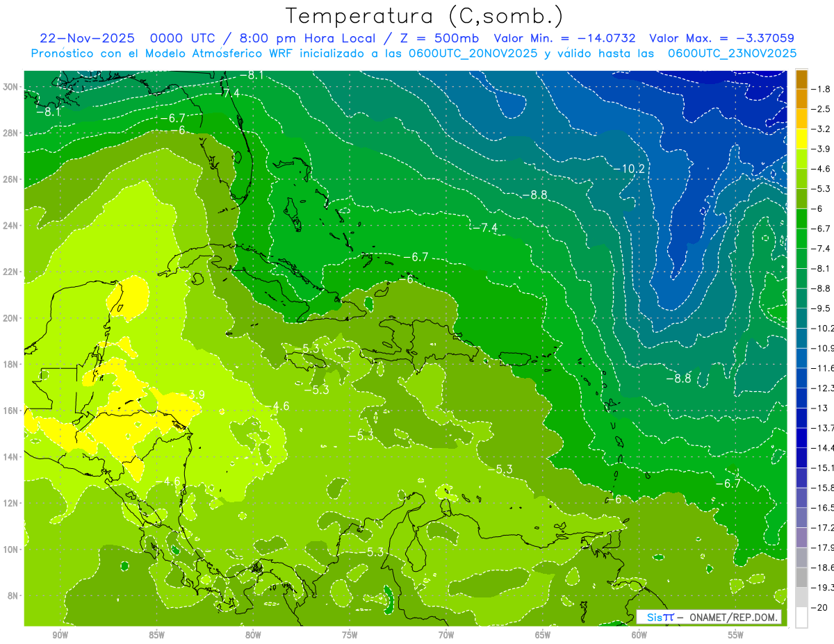Click the 8N latitude axis label
Image resolution: width=834 pixels, height=644 pixels.
(x=14, y=595)
